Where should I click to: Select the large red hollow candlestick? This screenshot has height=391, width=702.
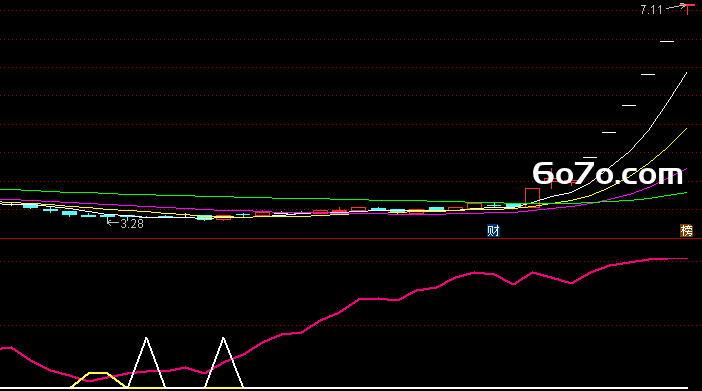(532, 196)
